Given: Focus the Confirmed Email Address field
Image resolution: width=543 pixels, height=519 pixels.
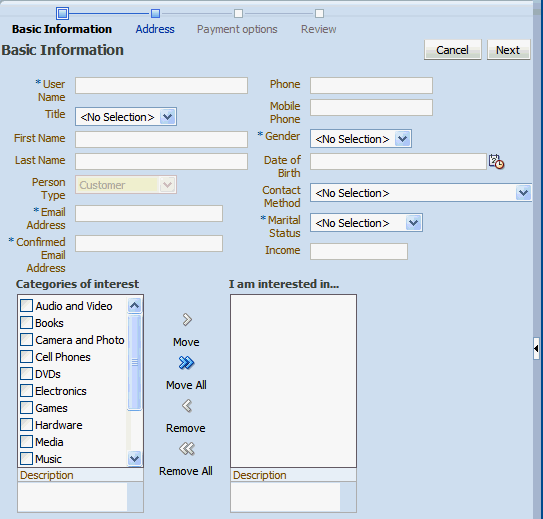Looking at the screenshot, I should [149, 244].
